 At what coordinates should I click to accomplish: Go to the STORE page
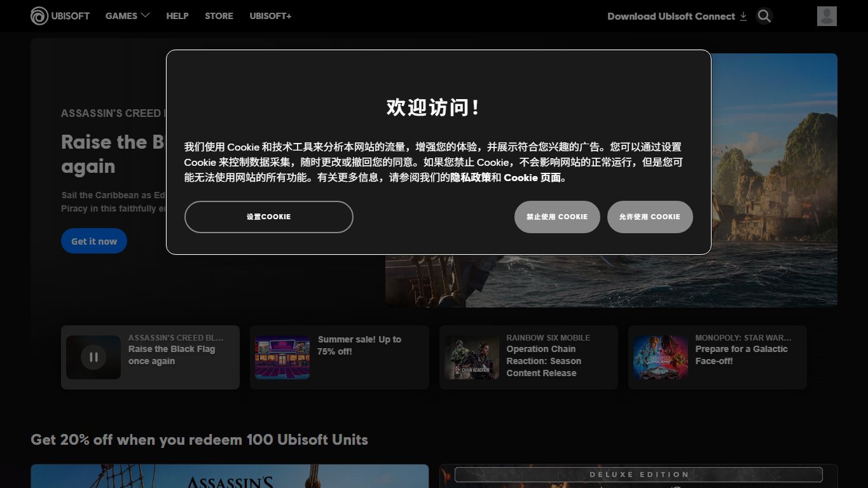[x=219, y=16]
